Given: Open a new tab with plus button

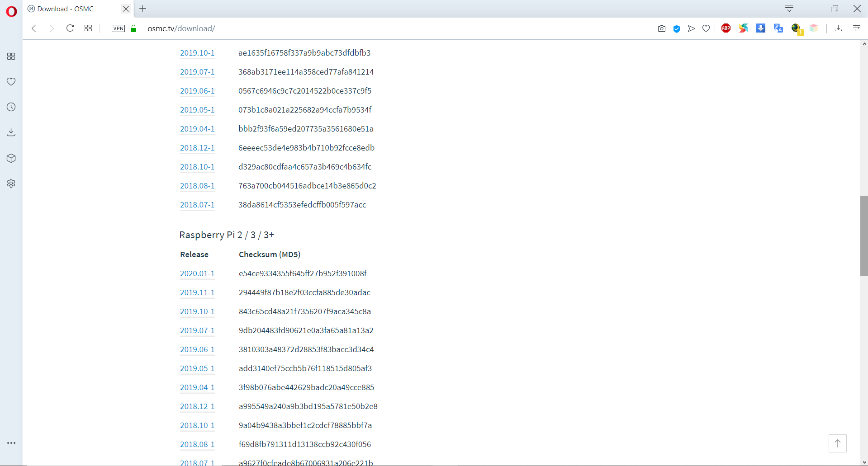Looking at the screenshot, I should coord(143,9).
